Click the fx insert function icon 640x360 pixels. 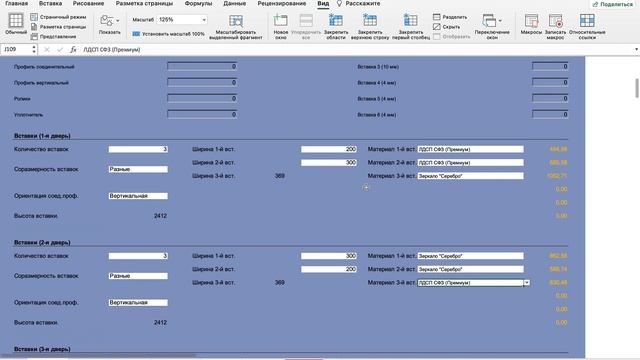pos(73,49)
